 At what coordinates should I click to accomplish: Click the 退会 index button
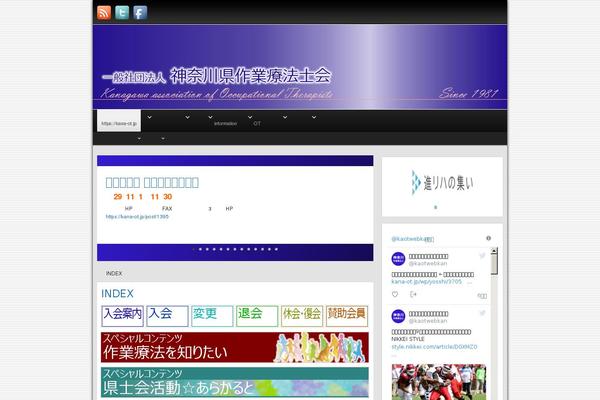pyautogui.click(x=257, y=316)
